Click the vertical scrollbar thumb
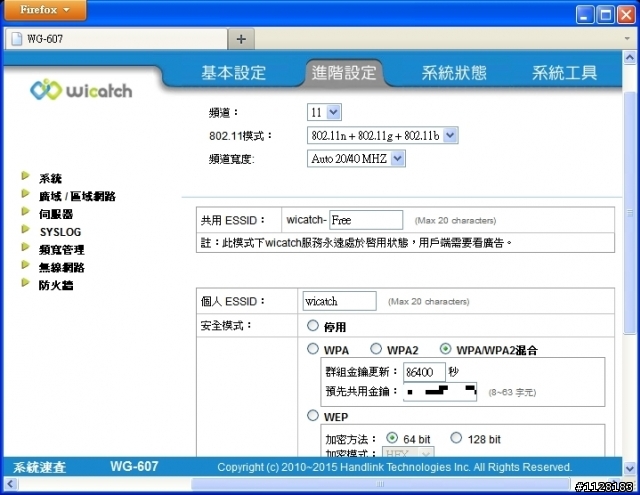 [629, 212]
